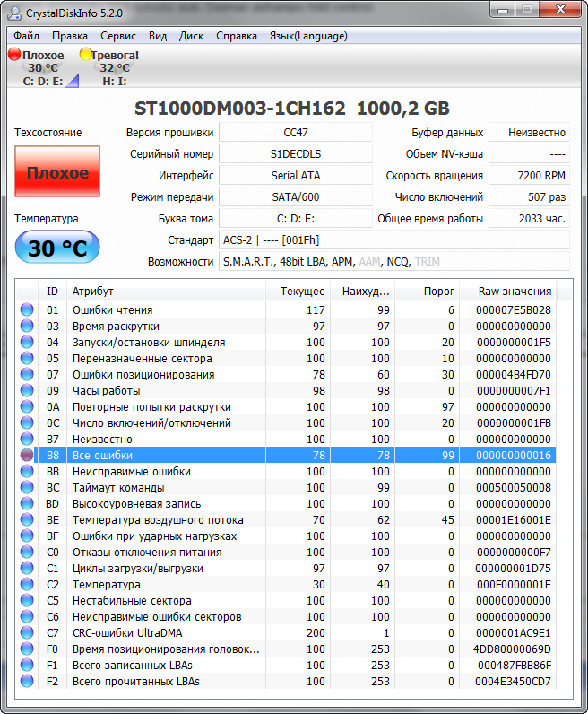The width and height of the screenshot is (588, 714).
Task: Click status icon for C7 CRC-ошибки UltraDMA
Action: pos(27,633)
